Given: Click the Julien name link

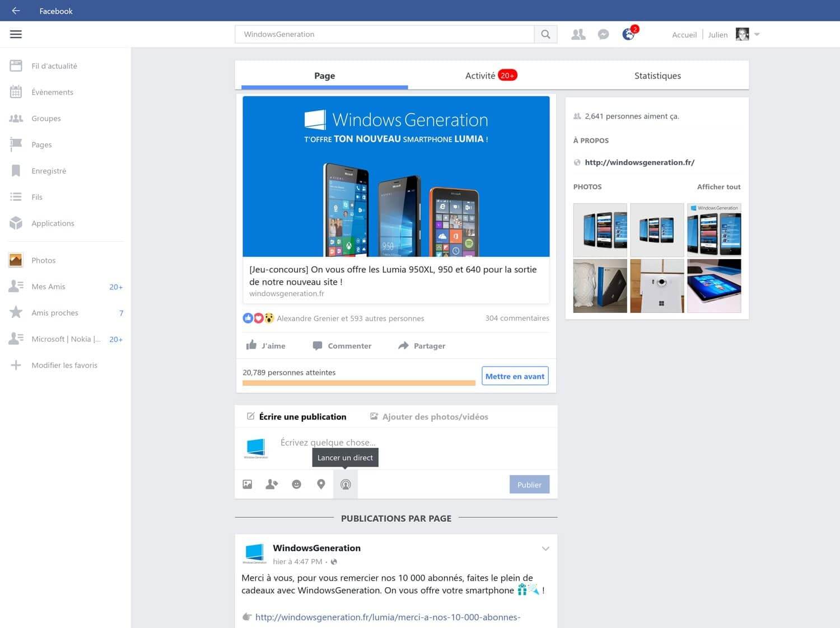Looking at the screenshot, I should coord(717,35).
